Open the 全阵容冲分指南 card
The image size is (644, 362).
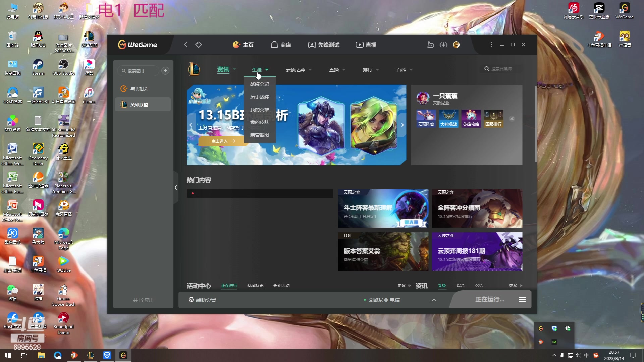coord(477,208)
